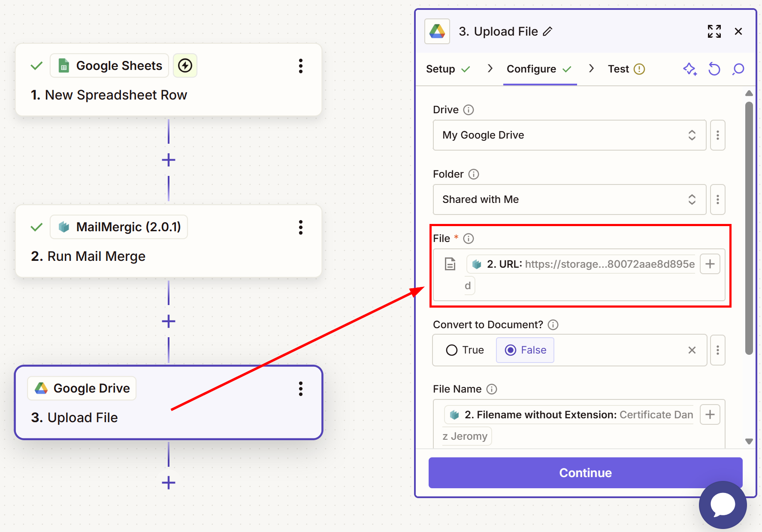Expand the panel using the fullscreen icon
The image size is (762, 532).
pos(714,31)
